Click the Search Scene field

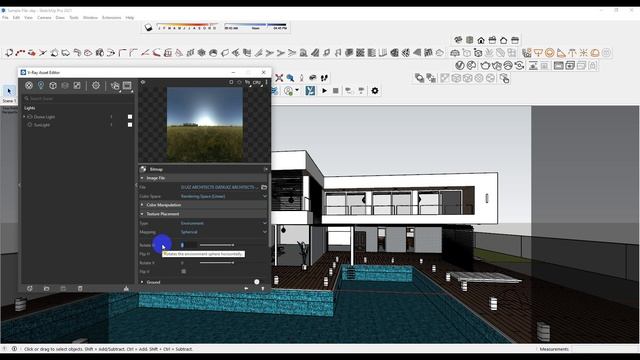tap(78, 98)
